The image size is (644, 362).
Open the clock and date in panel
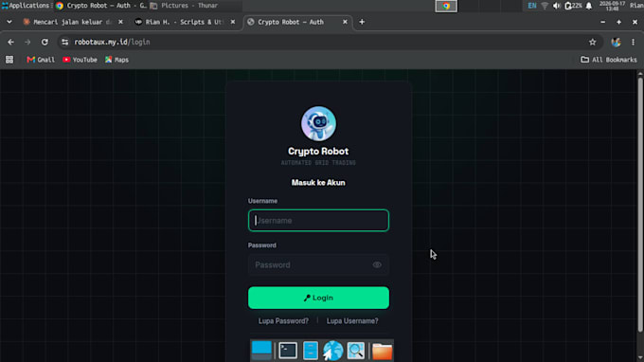(612, 6)
